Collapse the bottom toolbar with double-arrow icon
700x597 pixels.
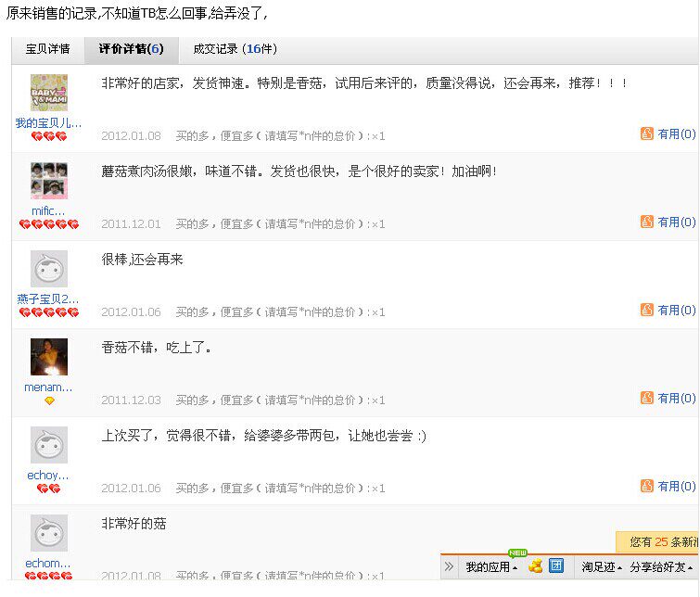pos(449,566)
